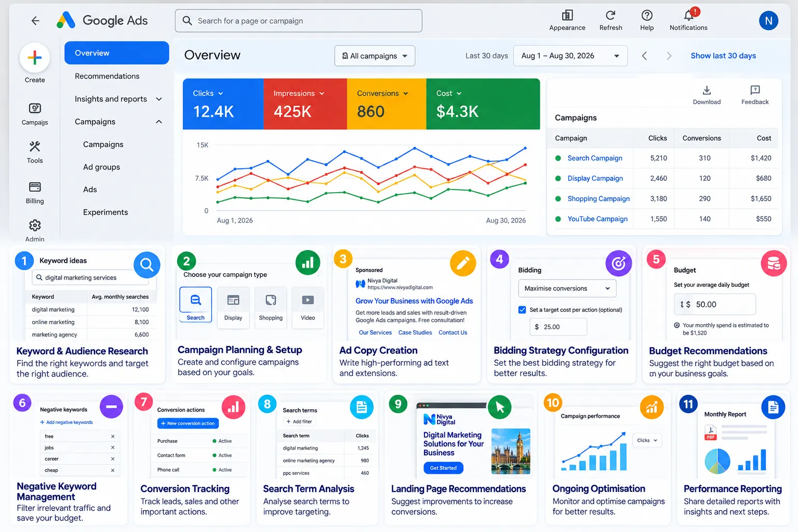Click the Create plus button

(35, 58)
